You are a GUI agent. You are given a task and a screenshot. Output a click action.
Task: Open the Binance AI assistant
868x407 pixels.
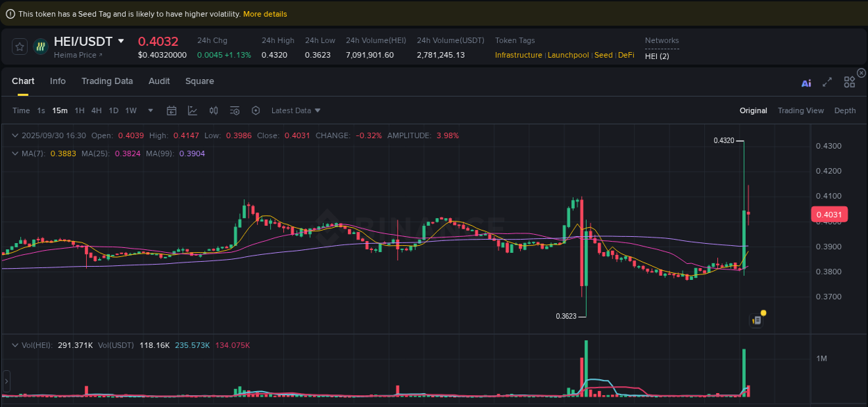pyautogui.click(x=806, y=82)
